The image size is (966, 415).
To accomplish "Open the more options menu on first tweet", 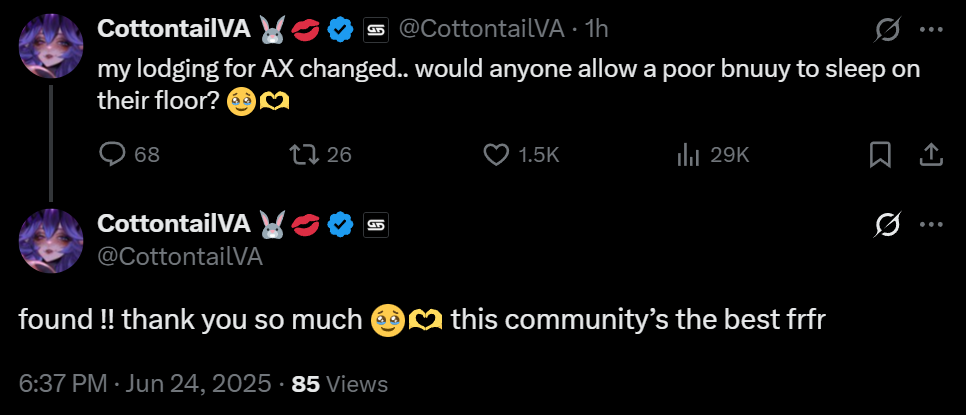I will pos(931,30).
